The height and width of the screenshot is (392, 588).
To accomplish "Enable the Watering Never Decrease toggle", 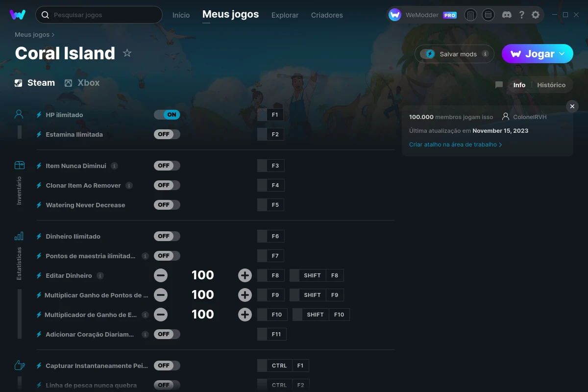I will pyautogui.click(x=167, y=205).
